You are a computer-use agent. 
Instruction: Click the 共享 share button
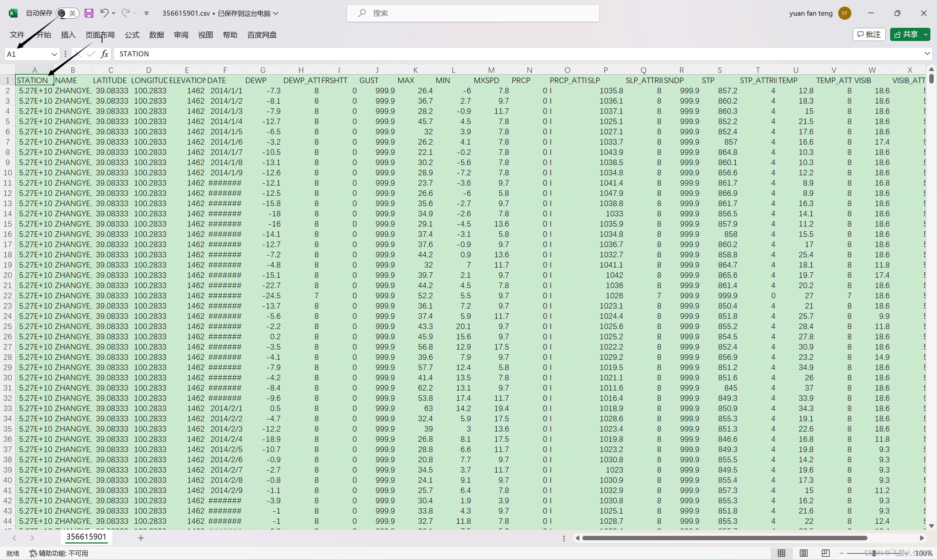[x=906, y=34]
